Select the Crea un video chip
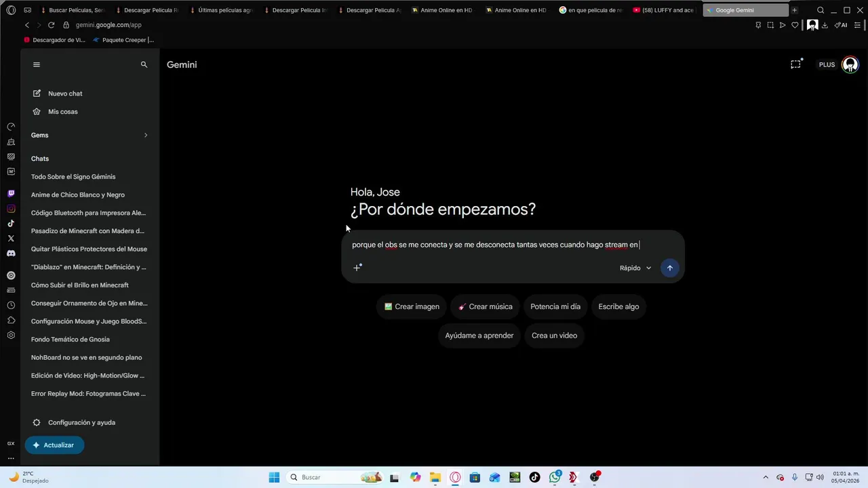 (x=554, y=335)
